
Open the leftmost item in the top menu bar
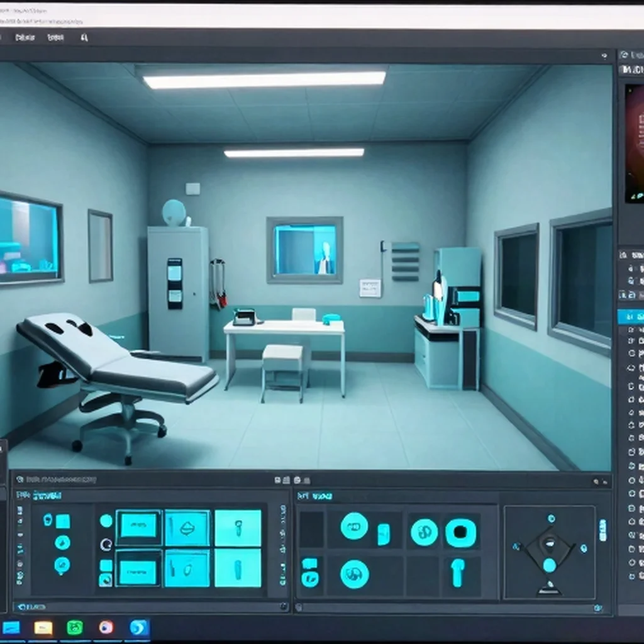[25, 38]
